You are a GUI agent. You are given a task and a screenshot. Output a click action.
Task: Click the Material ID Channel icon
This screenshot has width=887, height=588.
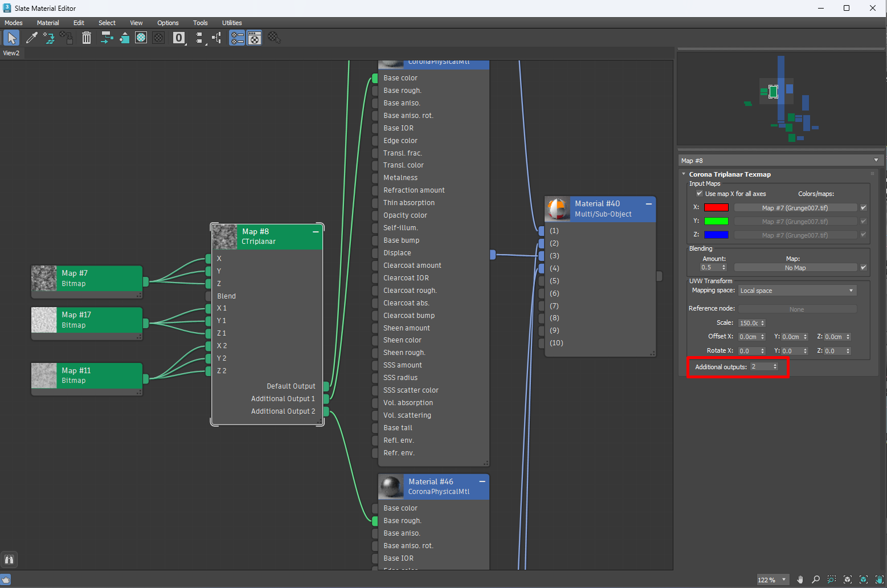pos(178,38)
